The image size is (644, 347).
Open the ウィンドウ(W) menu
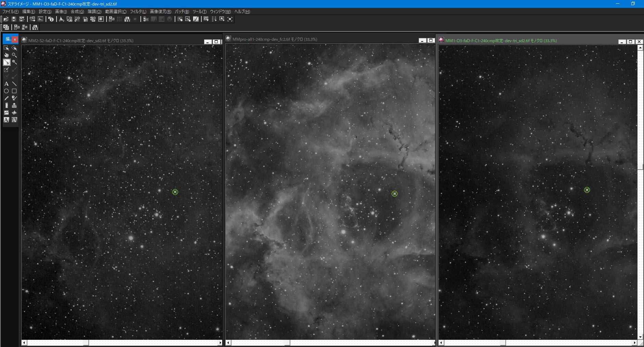[x=220, y=12]
